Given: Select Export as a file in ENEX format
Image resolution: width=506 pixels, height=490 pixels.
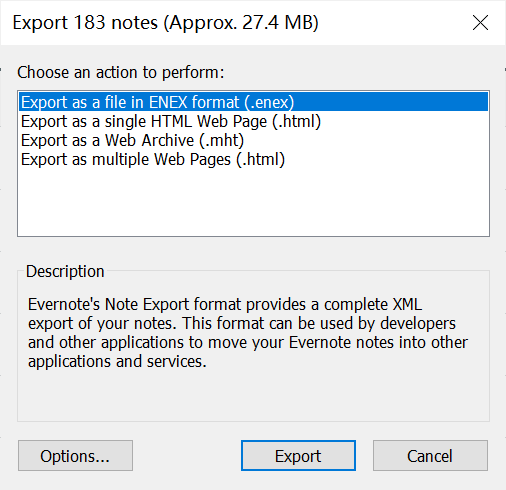Looking at the screenshot, I should click(253, 102).
